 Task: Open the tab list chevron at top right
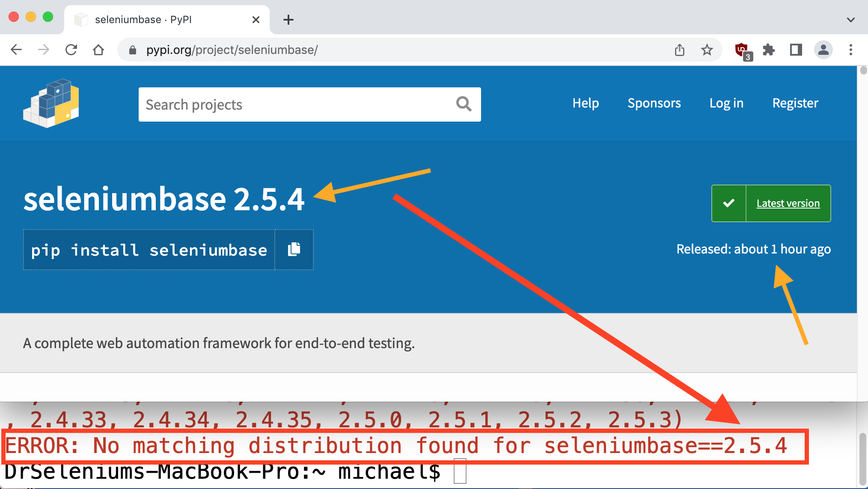pyautogui.click(x=850, y=19)
